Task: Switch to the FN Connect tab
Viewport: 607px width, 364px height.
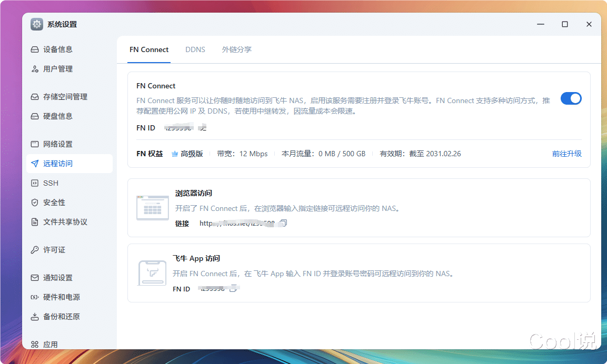Action: pyautogui.click(x=149, y=49)
